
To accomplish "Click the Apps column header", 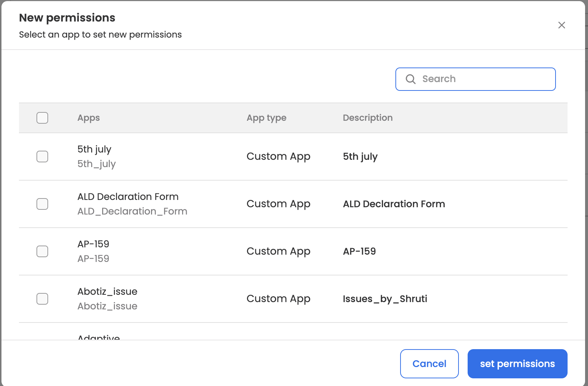I will tap(89, 118).
